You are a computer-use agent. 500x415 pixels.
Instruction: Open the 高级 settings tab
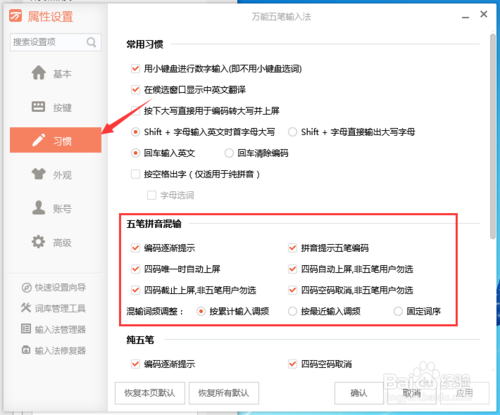(x=55, y=242)
